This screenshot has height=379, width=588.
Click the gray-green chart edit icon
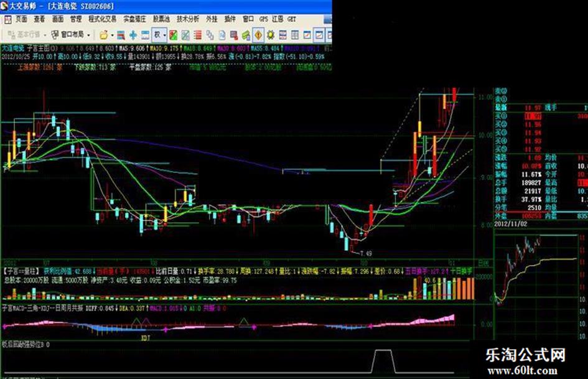click(x=185, y=35)
